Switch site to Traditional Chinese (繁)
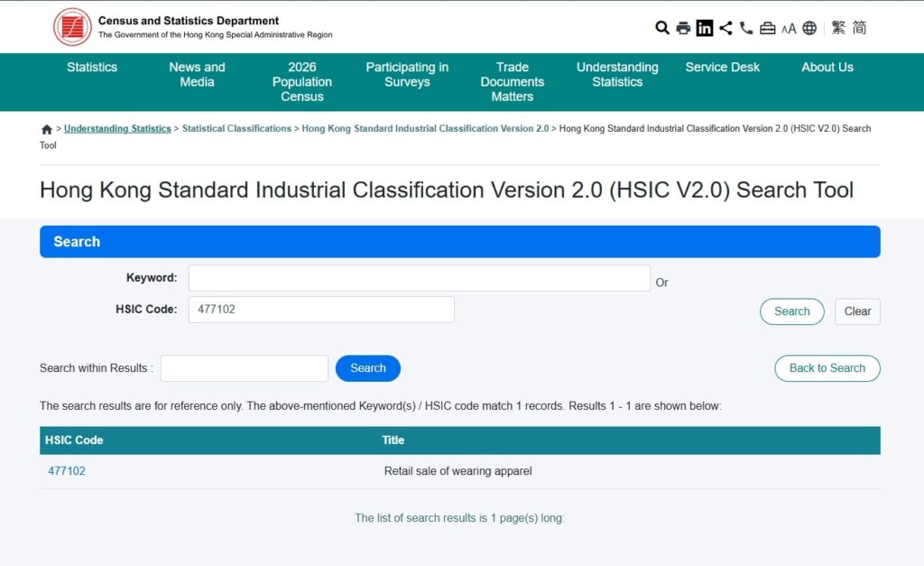 click(x=838, y=28)
